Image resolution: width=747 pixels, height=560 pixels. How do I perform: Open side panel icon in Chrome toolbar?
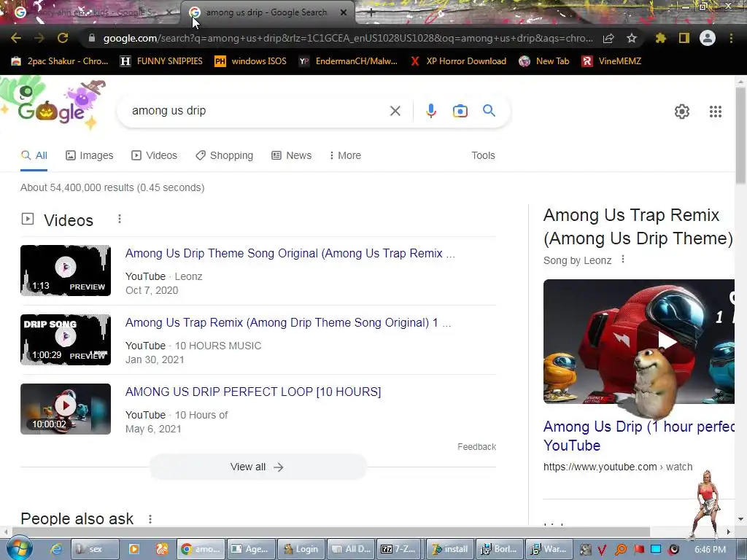coord(684,38)
